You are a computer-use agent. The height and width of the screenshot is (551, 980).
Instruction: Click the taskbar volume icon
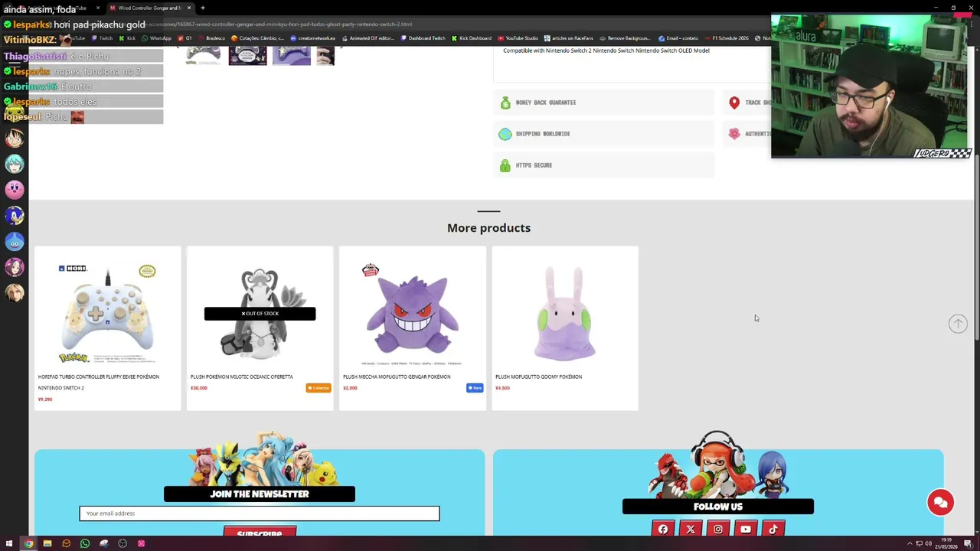(928, 543)
